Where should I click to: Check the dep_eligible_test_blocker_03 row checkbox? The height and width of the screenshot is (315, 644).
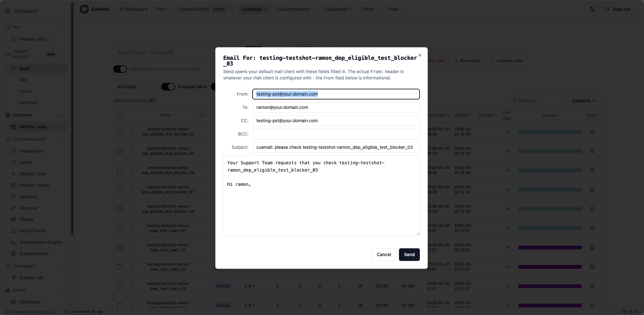(x=120, y=132)
